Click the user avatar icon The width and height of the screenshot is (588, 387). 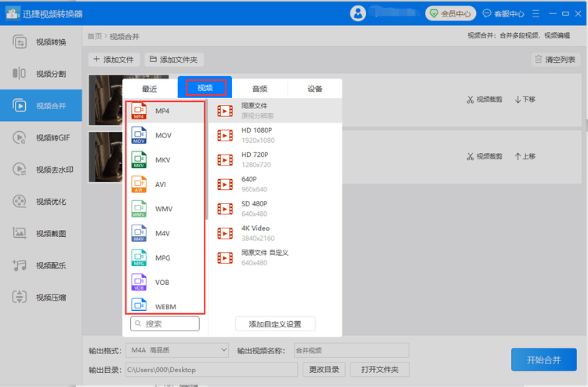(x=358, y=13)
